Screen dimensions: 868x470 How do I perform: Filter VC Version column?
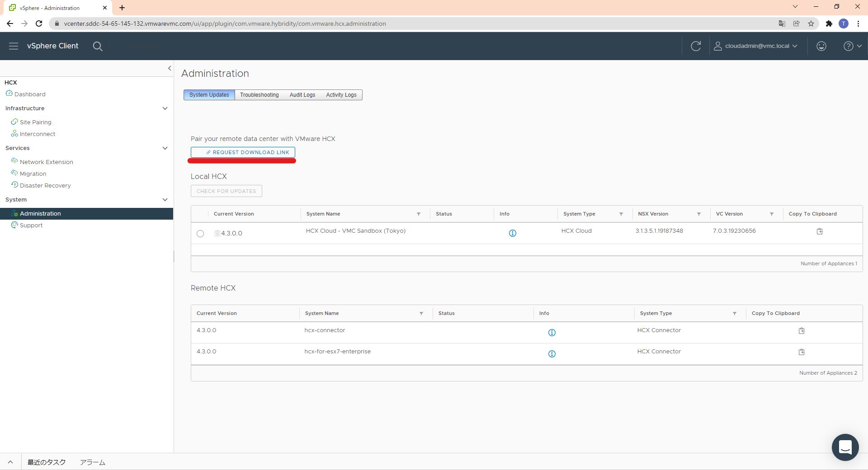pyautogui.click(x=772, y=214)
